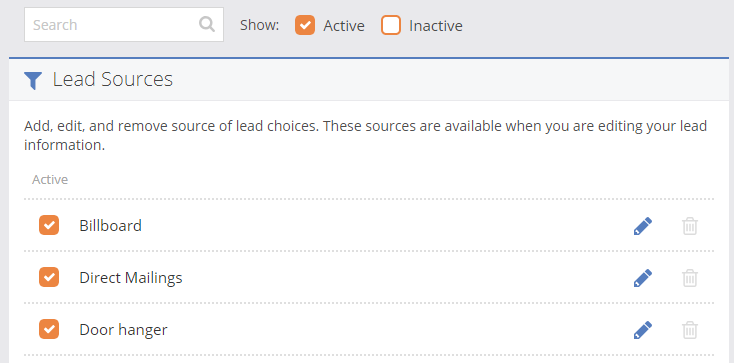Enable the Show Inactive filter

391,25
